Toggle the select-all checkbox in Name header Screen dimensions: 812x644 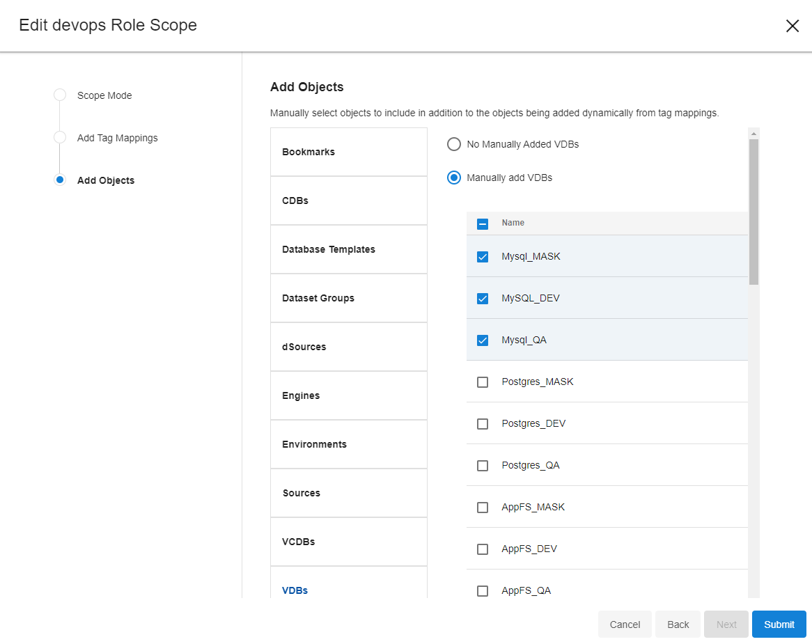pos(483,223)
